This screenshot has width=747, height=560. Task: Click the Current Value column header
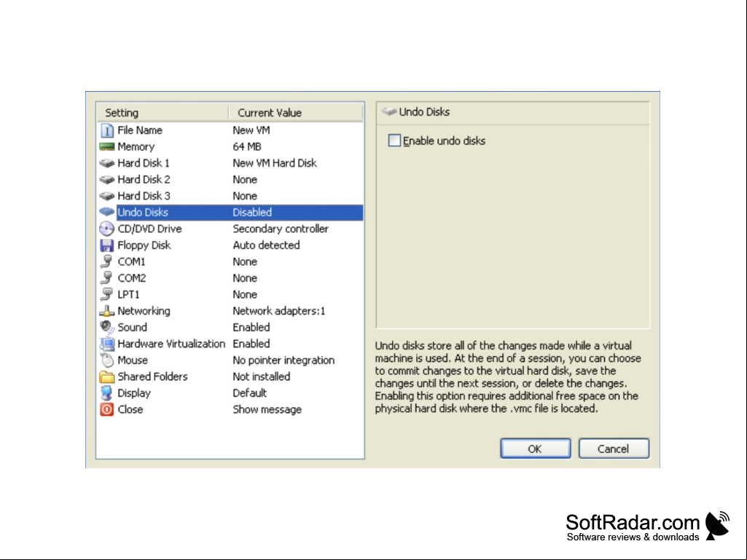pyautogui.click(x=295, y=113)
